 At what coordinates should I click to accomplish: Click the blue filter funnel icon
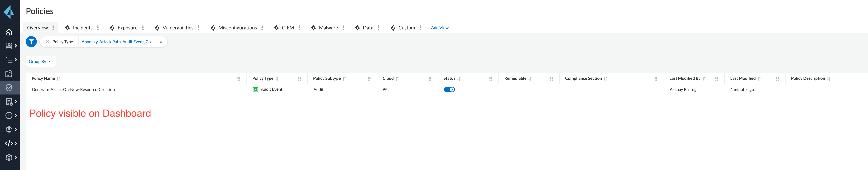[31, 42]
